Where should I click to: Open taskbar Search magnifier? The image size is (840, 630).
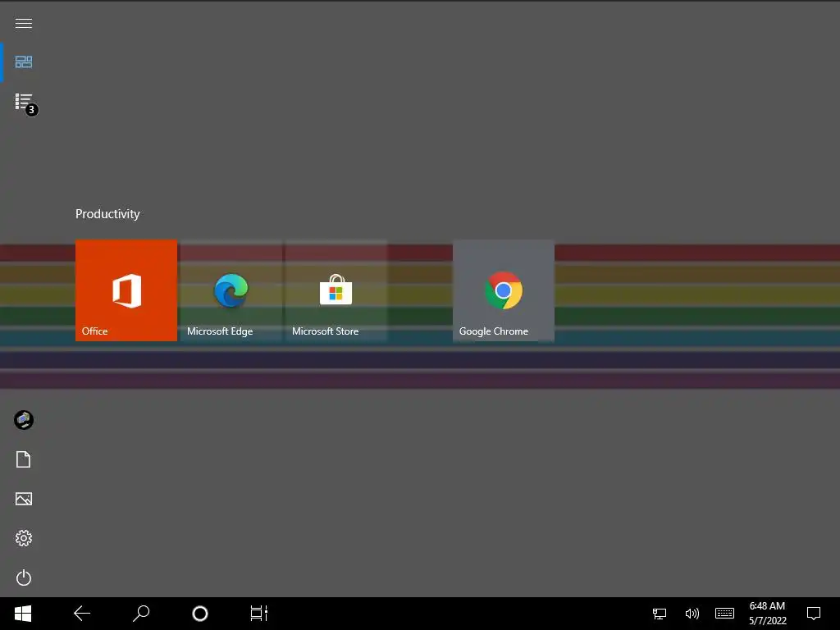(x=141, y=614)
